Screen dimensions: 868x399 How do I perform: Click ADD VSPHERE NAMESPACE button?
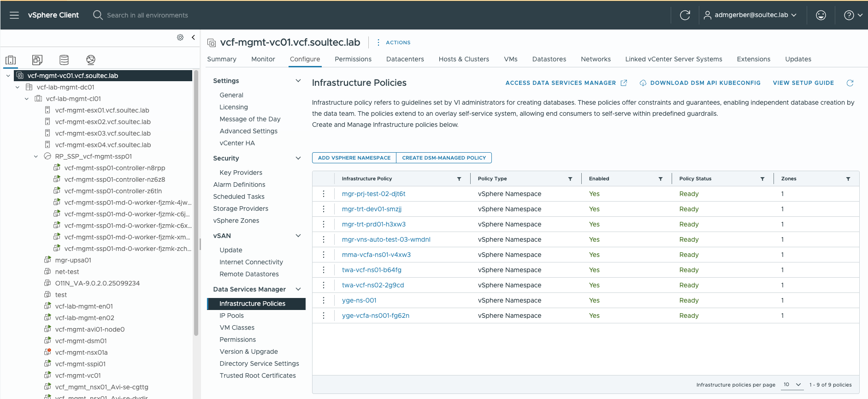point(354,158)
